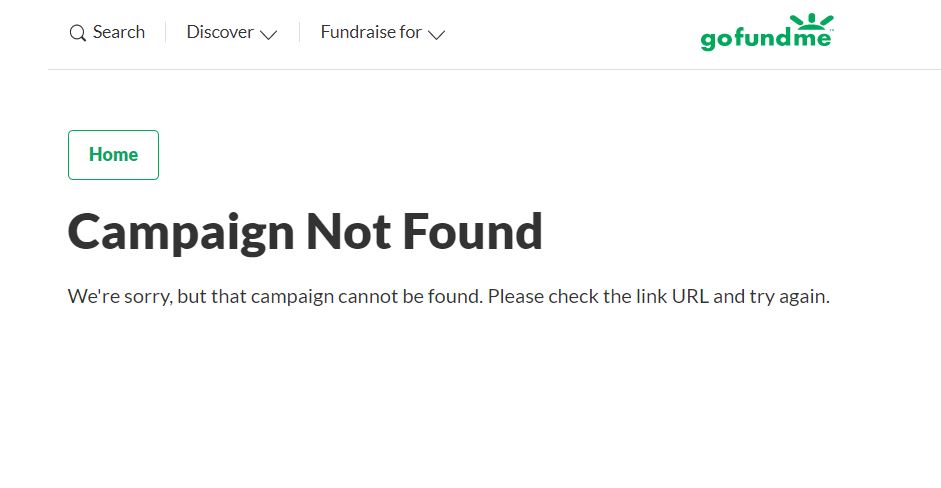The height and width of the screenshot is (488, 941).
Task: Select the Search label in the header
Action: point(119,32)
